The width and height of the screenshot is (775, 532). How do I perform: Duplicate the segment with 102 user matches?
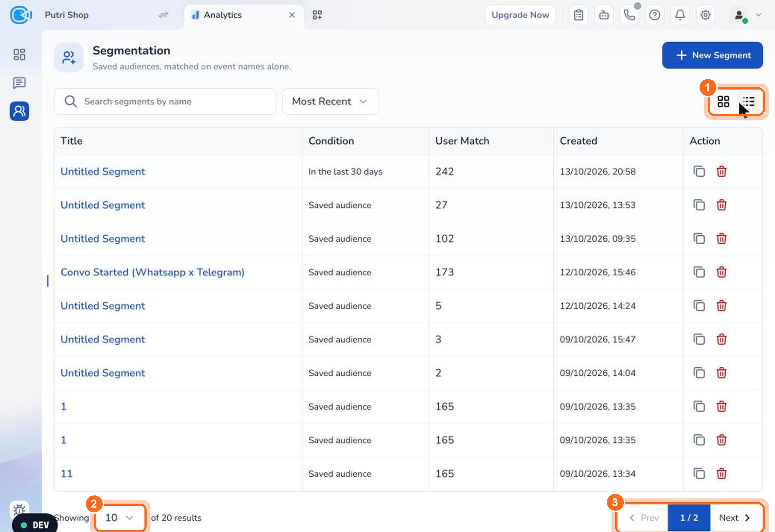pos(699,238)
